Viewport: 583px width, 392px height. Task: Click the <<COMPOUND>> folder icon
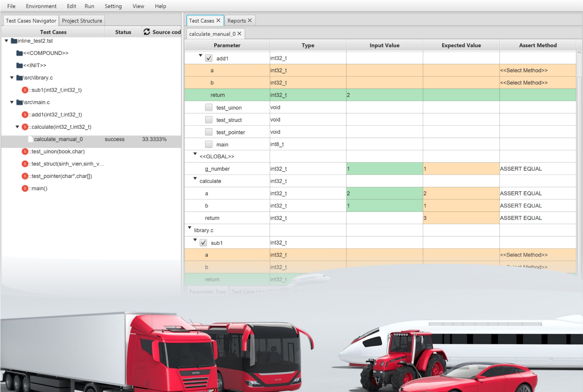point(19,53)
